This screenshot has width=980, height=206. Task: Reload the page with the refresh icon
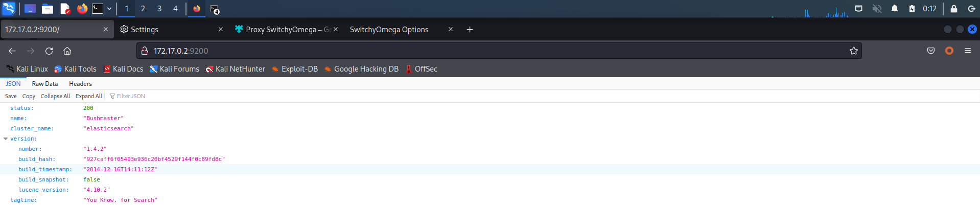[49, 51]
